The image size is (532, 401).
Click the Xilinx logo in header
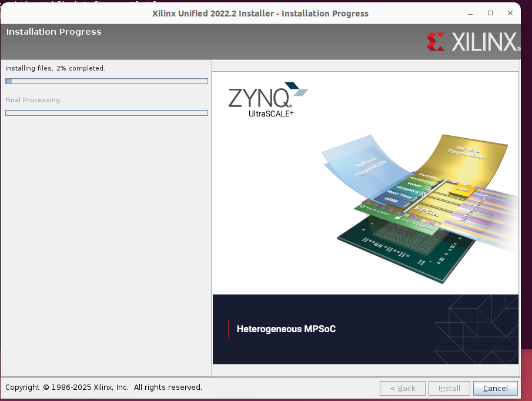tap(473, 42)
